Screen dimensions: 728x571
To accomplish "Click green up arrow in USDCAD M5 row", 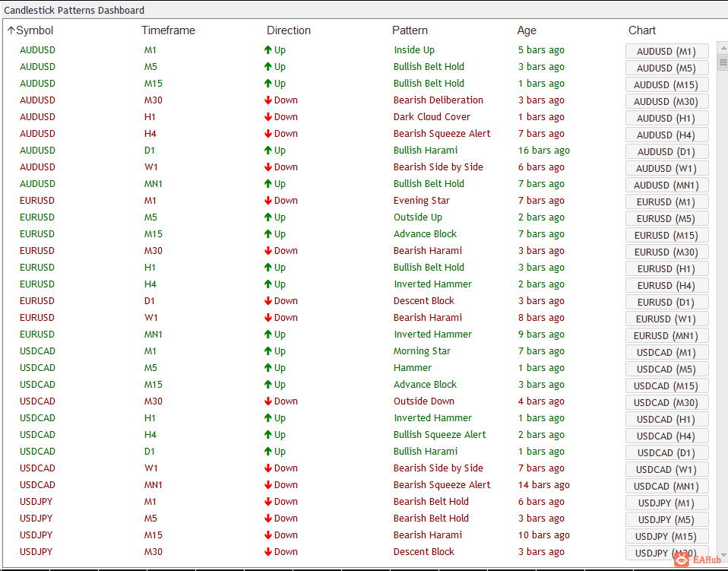I will 268,368.
